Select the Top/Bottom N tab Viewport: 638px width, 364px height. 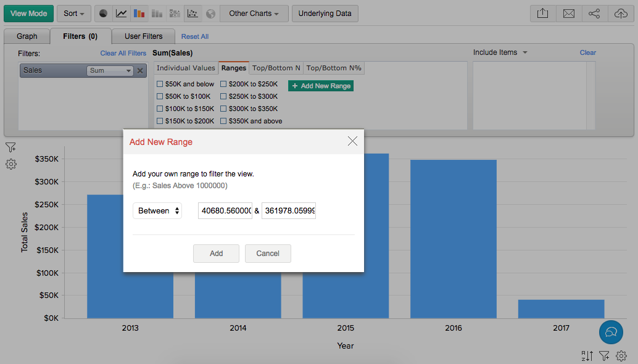pos(277,68)
